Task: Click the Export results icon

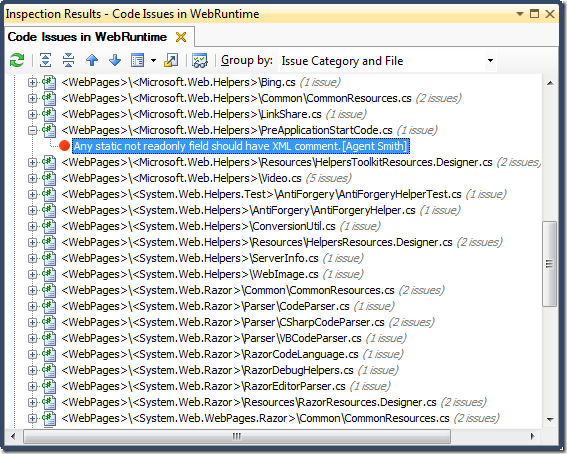Action: (x=171, y=60)
